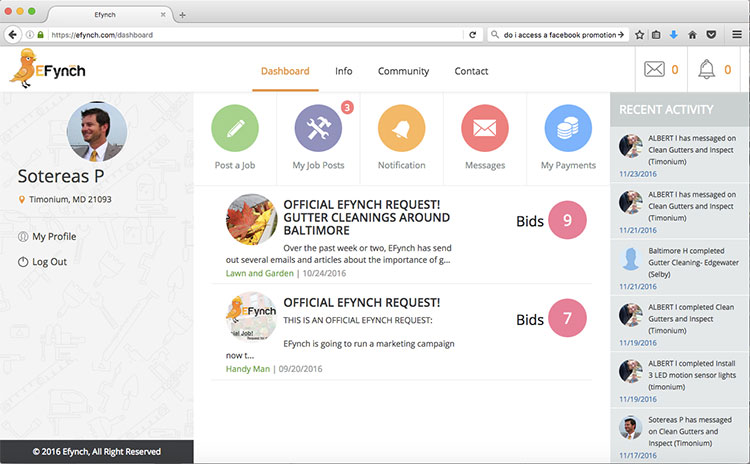
Task: Open My Profile in the sidebar
Action: click(53, 237)
